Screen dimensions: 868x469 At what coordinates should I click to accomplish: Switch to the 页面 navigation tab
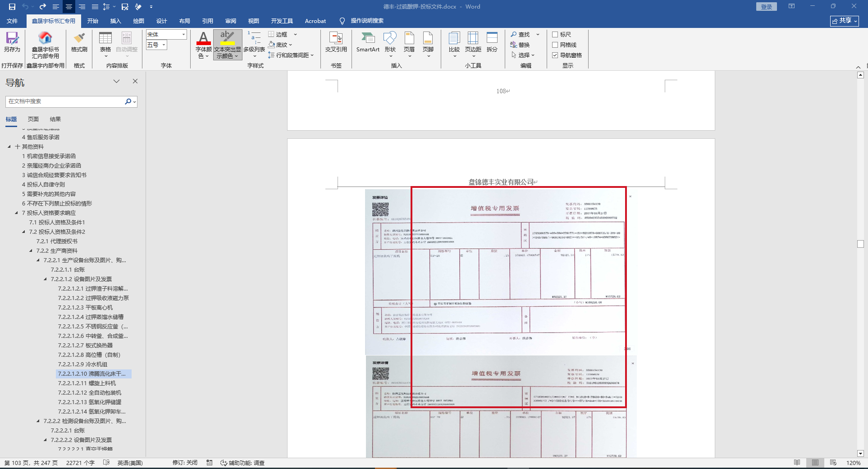tap(33, 119)
